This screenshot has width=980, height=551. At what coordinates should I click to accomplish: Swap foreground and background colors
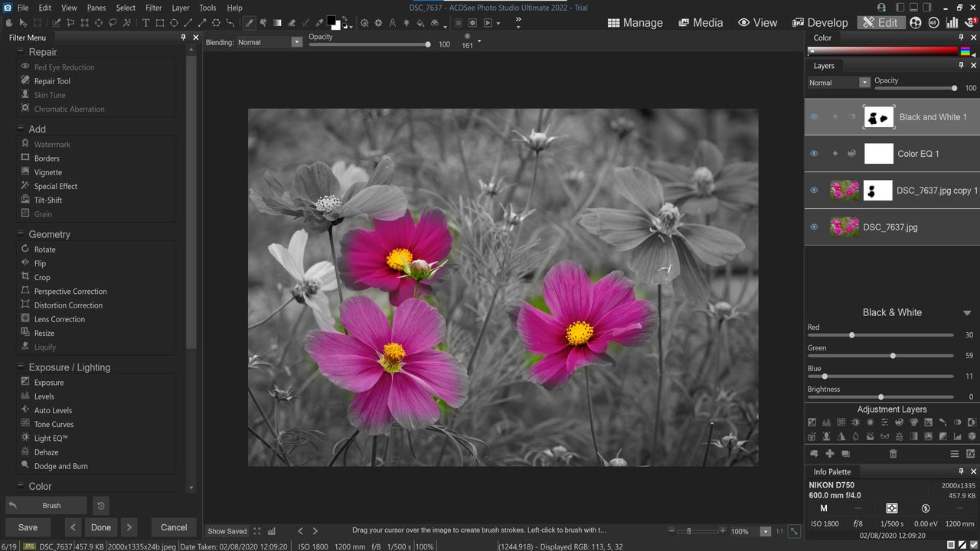pos(345,18)
